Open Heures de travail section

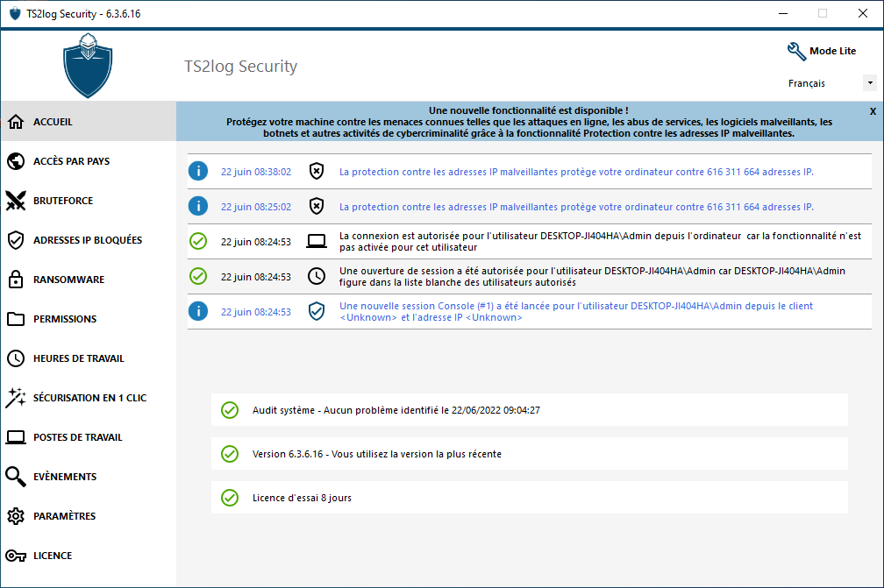tap(89, 358)
